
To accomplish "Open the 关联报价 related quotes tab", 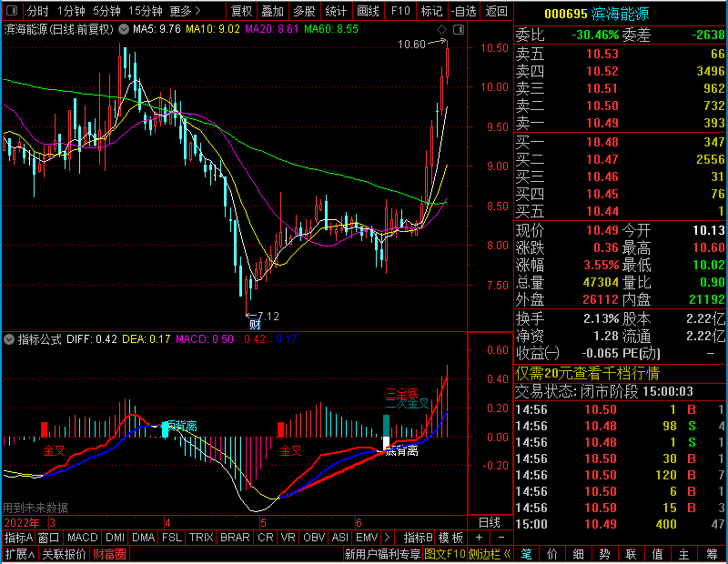I will [64, 554].
